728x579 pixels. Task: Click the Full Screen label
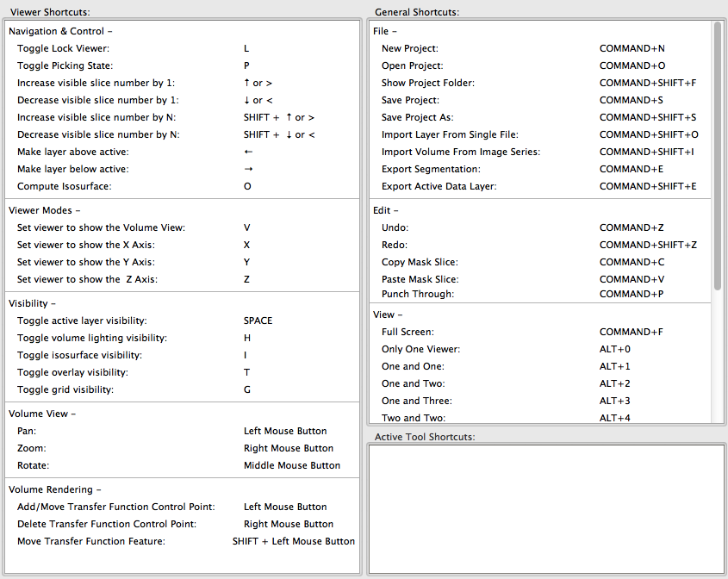point(408,332)
